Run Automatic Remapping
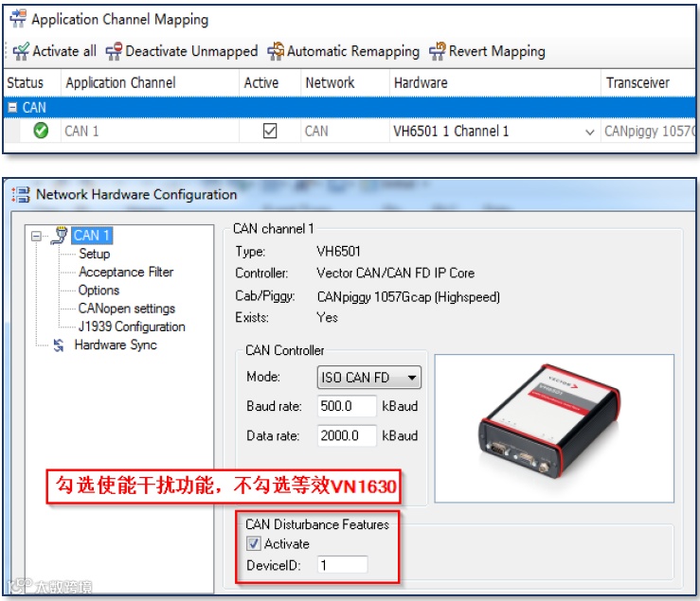The width and height of the screenshot is (700, 601). point(353,52)
